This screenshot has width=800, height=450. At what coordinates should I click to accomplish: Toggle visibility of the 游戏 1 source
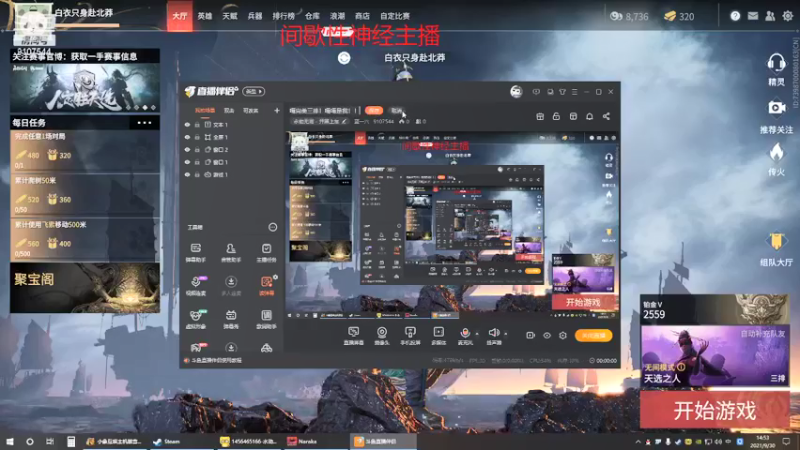[x=187, y=174]
